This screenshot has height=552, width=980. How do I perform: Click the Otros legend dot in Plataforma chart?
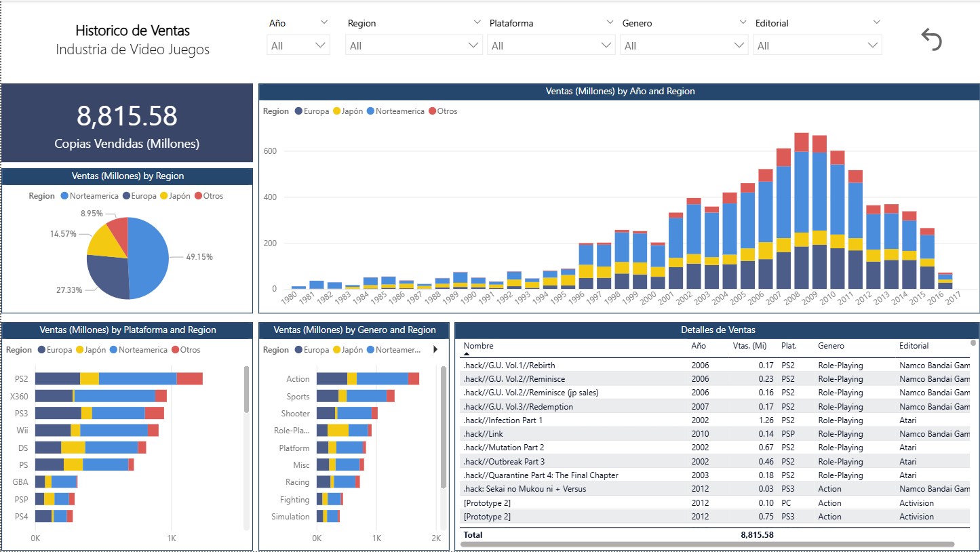[175, 350]
